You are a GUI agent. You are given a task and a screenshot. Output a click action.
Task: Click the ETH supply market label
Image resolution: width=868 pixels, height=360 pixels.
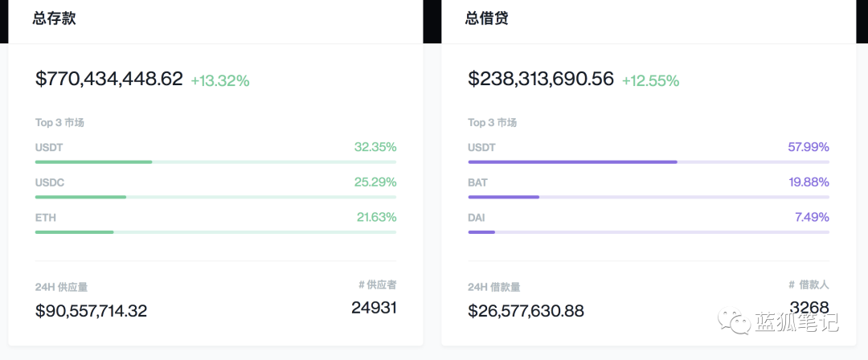[x=45, y=218]
